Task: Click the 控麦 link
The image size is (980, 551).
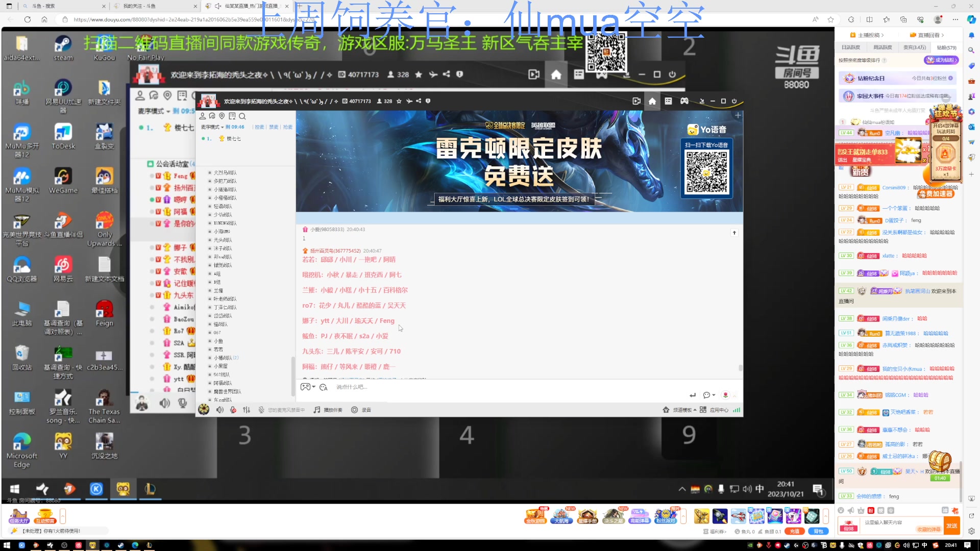Action: (x=259, y=127)
